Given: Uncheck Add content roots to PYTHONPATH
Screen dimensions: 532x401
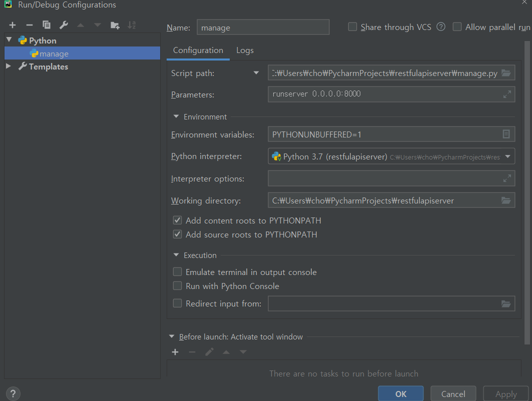Looking at the screenshot, I should point(178,220).
